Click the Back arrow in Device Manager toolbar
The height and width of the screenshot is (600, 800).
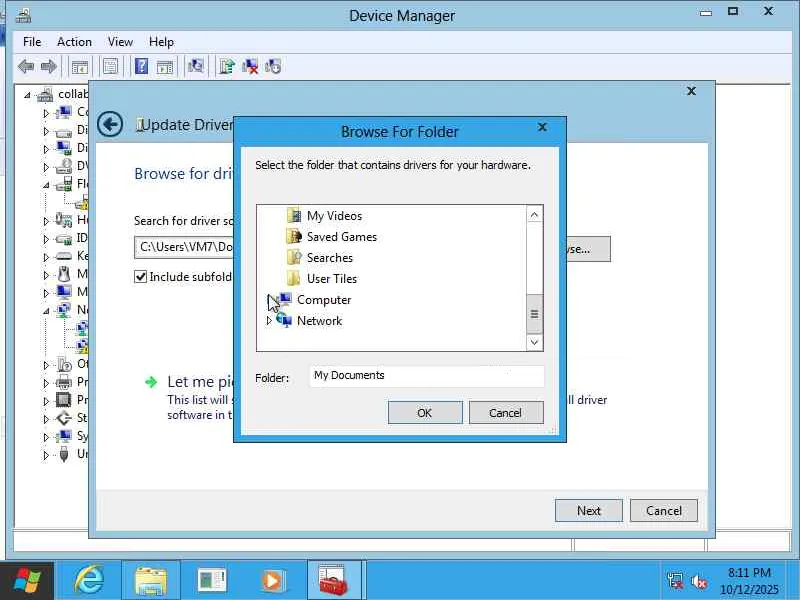coord(26,66)
